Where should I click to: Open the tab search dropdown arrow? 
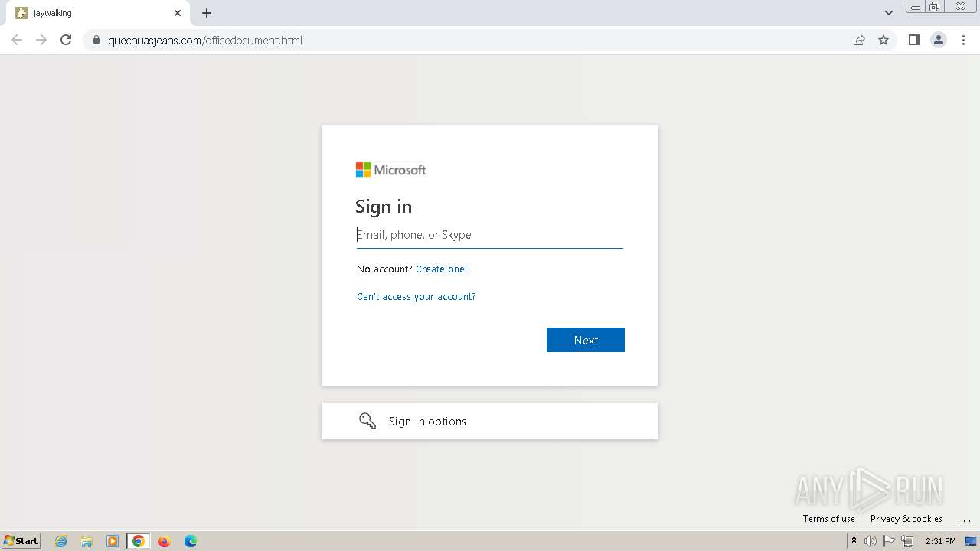pyautogui.click(x=889, y=13)
